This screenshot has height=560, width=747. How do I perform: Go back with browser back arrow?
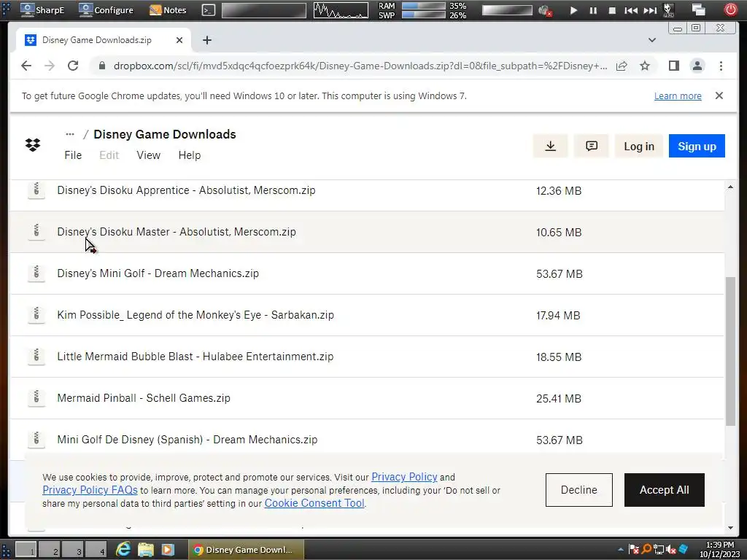coord(26,66)
